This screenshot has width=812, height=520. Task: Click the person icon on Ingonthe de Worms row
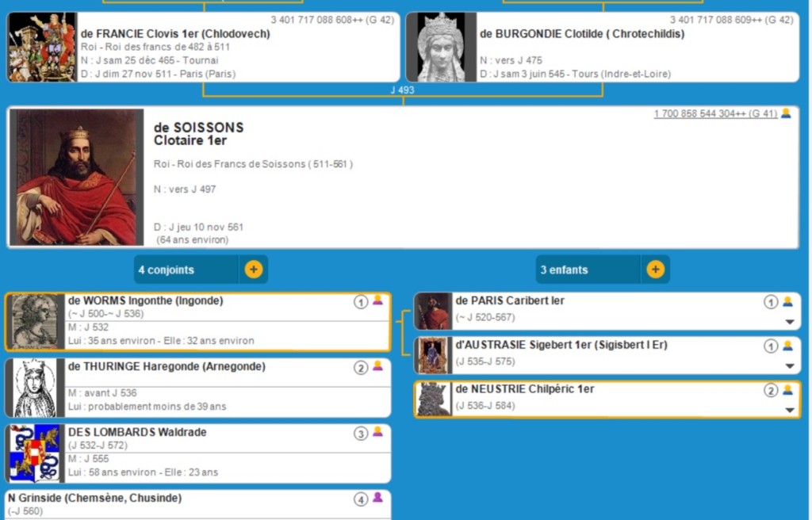[x=378, y=301]
